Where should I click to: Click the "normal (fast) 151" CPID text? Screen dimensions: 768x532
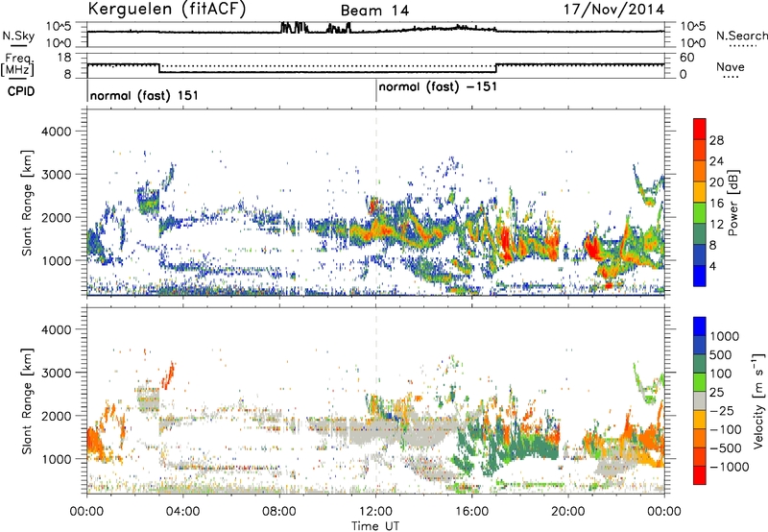(144, 95)
